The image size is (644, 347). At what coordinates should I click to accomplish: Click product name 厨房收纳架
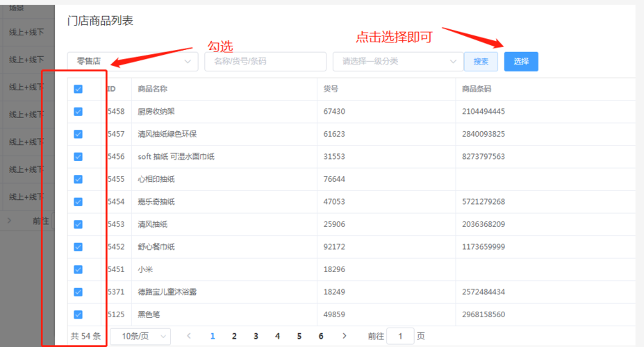156,112
